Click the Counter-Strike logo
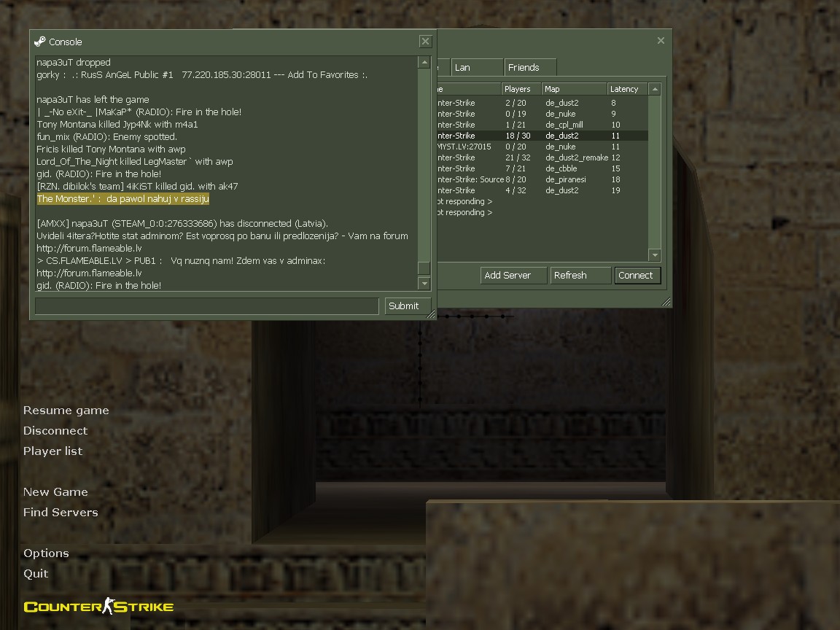Viewport: 840px width, 630px height. pyautogui.click(x=98, y=607)
